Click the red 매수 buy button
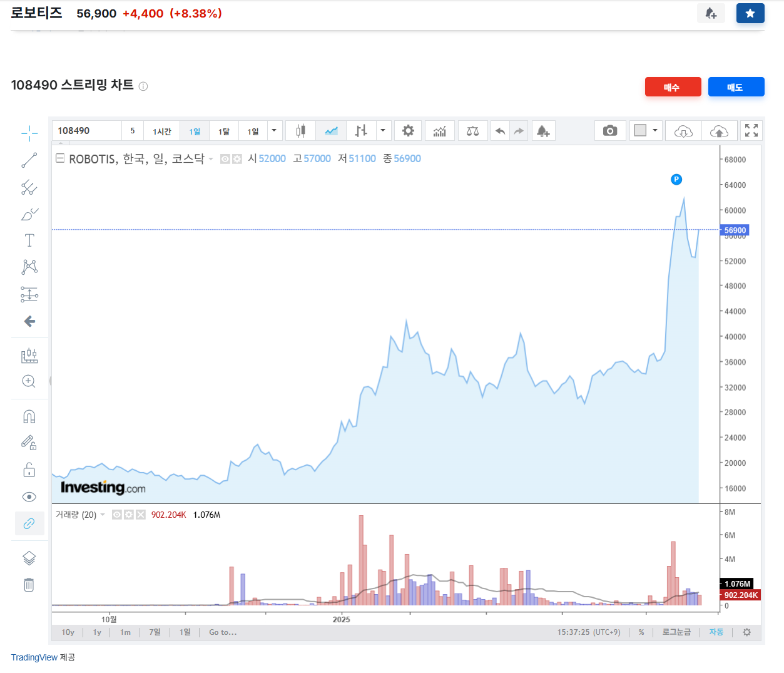The height and width of the screenshot is (673, 784). pyautogui.click(x=673, y=86)
